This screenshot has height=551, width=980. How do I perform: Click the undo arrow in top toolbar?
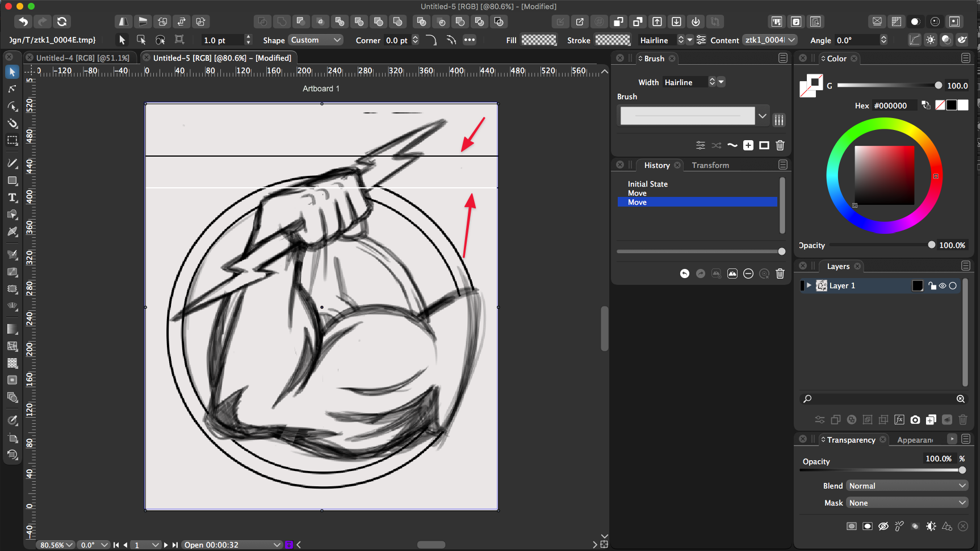(23, 22)
